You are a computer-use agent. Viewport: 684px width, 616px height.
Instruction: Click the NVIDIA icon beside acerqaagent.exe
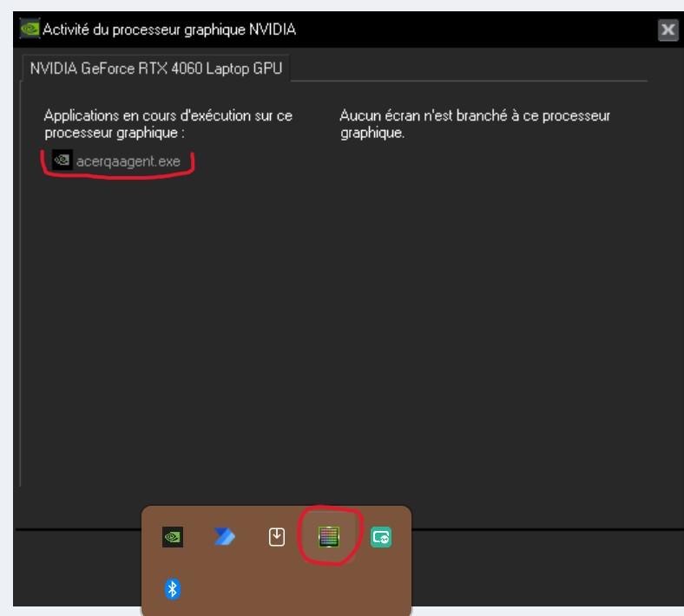(62, 160)
